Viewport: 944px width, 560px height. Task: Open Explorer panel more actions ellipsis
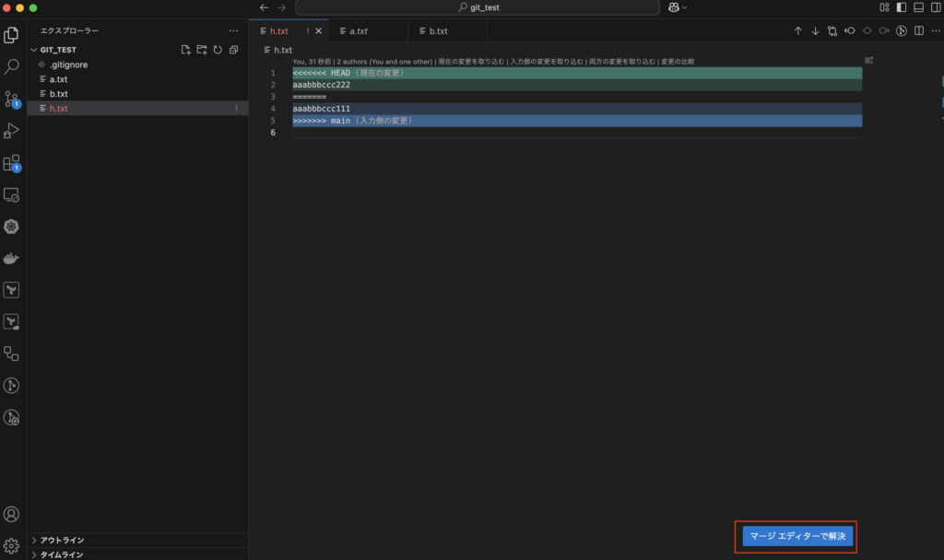click(233, 30)
